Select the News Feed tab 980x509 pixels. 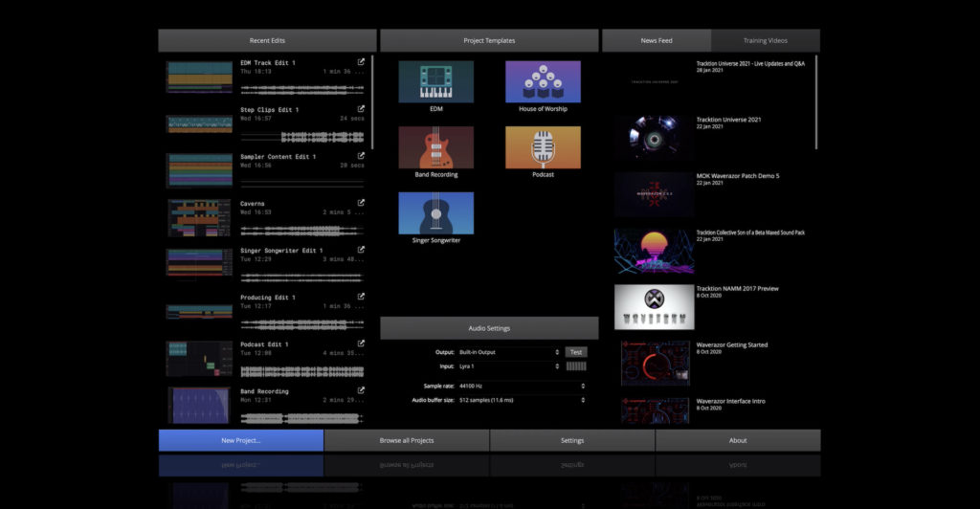pyautogui.click(x=657, y=40)
